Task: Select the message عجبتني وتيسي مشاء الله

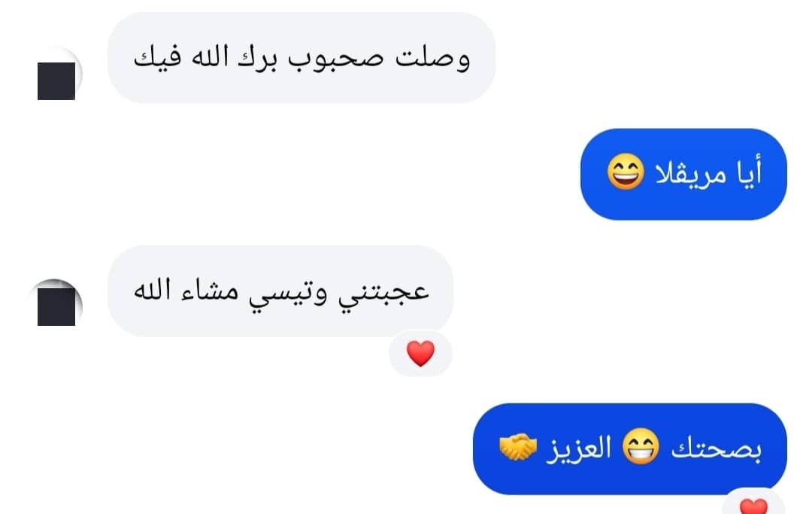Action: click(x=280, y=290)
